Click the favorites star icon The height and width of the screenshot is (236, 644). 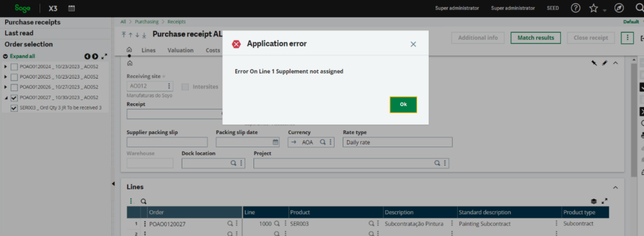pos(594,8)
